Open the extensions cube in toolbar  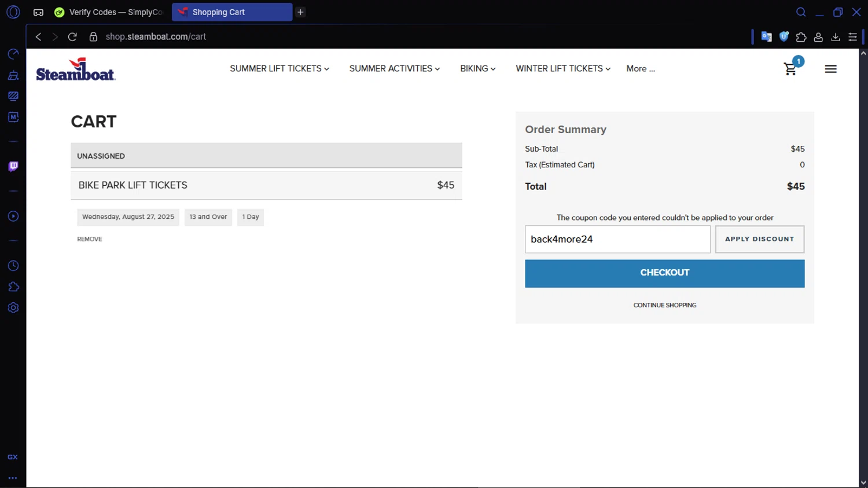(x=801, y=36)
